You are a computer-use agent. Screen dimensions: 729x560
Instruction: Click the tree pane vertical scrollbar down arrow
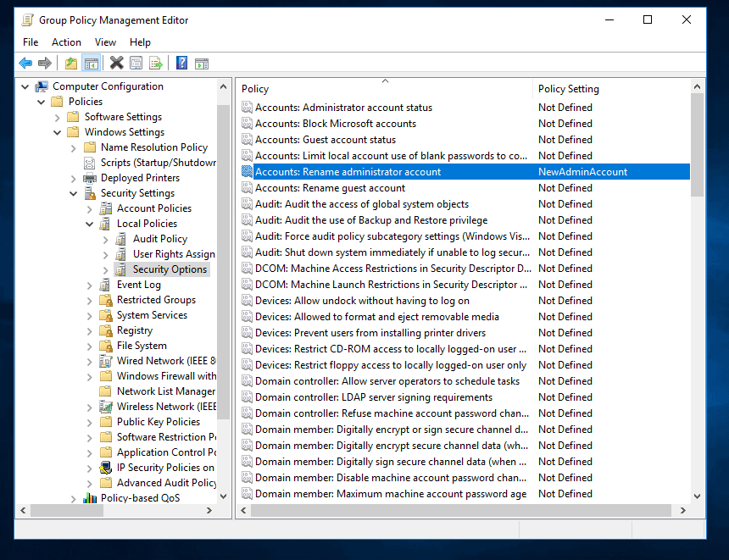click(223, 496)
